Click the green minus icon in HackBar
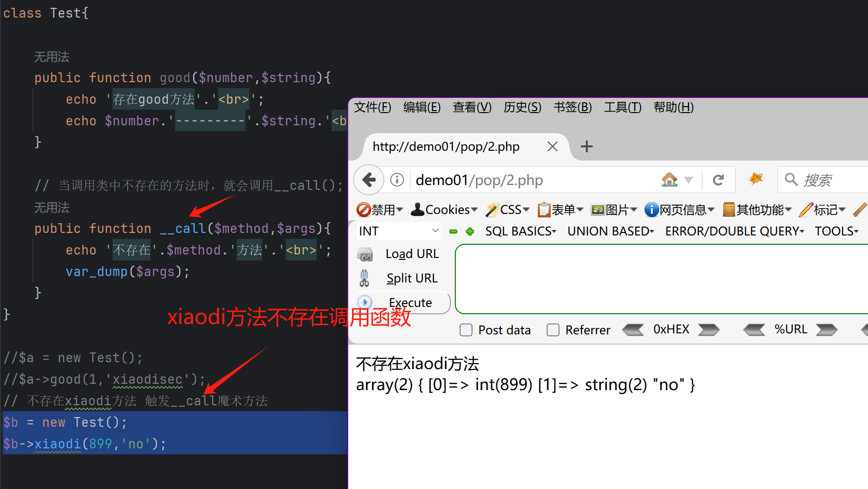 click(453, 232)
